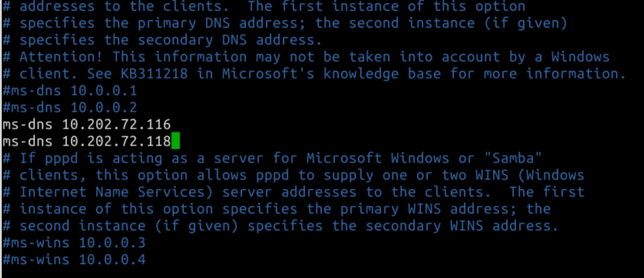This screenshot has height=278, width=644.
Task: Place cursor on ms-dns 10.202.72.116 line
Action: pyautogui.click(x=87, y=124)
